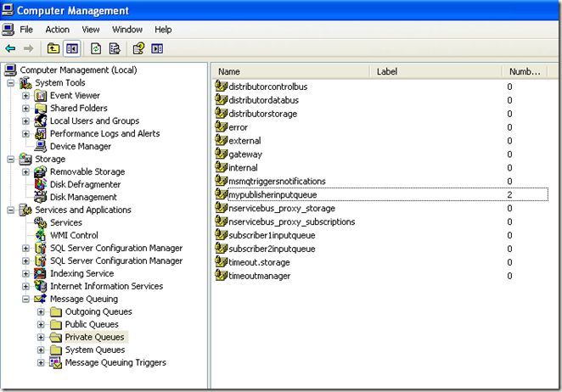Sort by the Name column header
Screen dimensions: 562x392
click(291, 71)
